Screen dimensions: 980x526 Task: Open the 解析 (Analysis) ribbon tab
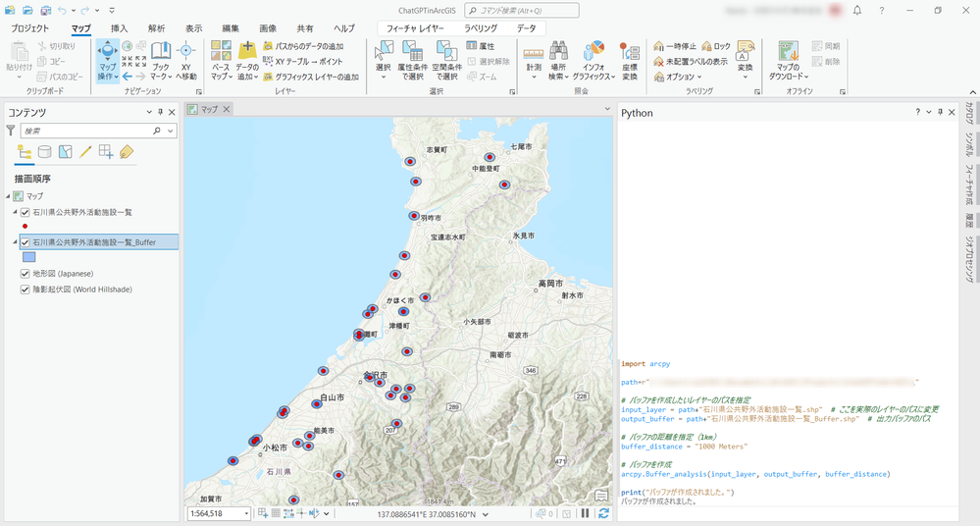(156, 28)
